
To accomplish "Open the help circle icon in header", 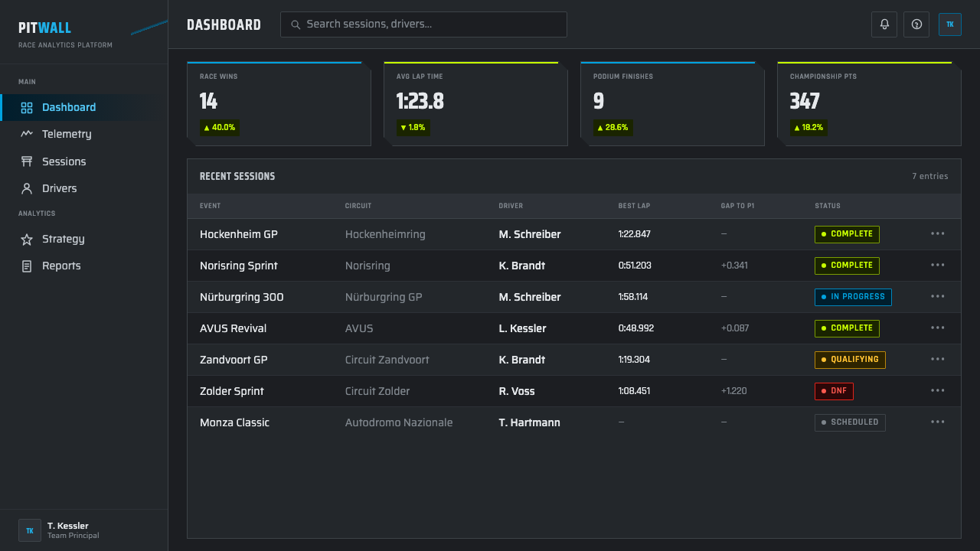I will tap(916, 24).
